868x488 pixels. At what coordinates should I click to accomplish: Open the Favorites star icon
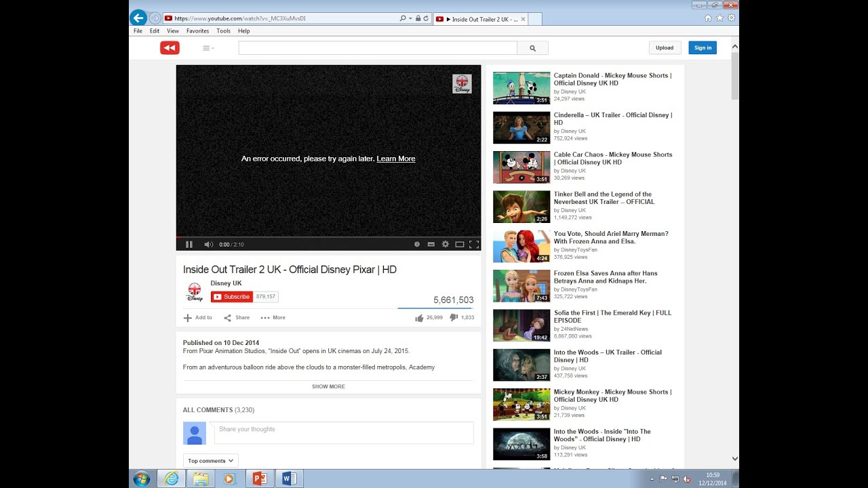(x=719, y=18)
